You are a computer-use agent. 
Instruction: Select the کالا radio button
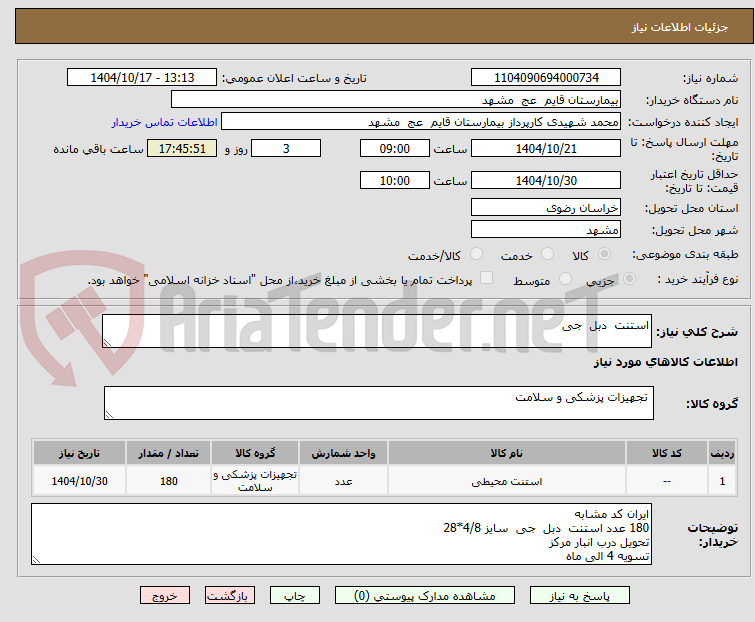[x=604, y=254]
